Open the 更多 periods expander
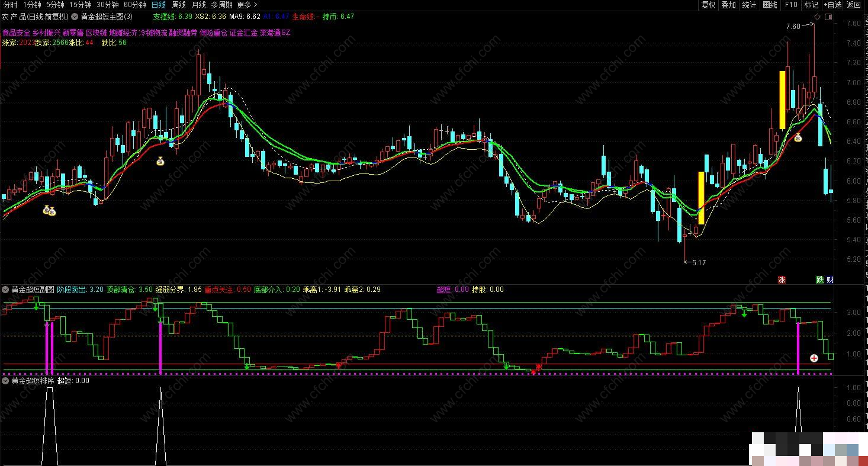The height and width of the screenshot is (466, 868). coord(247,5)
